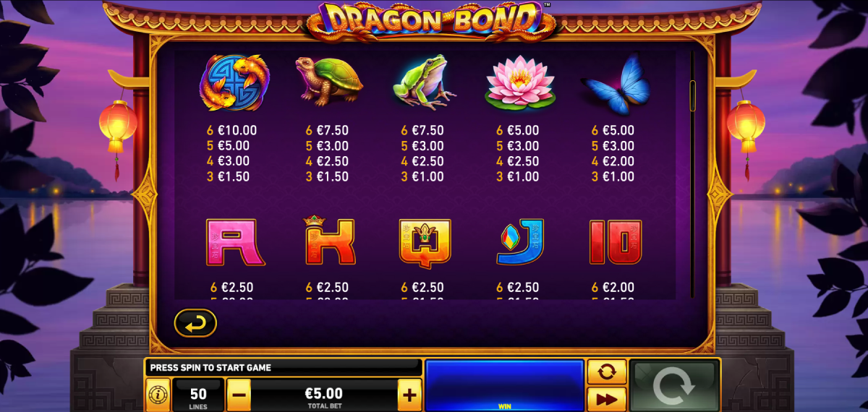The image size is (868, 412).
Task: Click the blue butterfly symbol
Action: coord(615,85)
